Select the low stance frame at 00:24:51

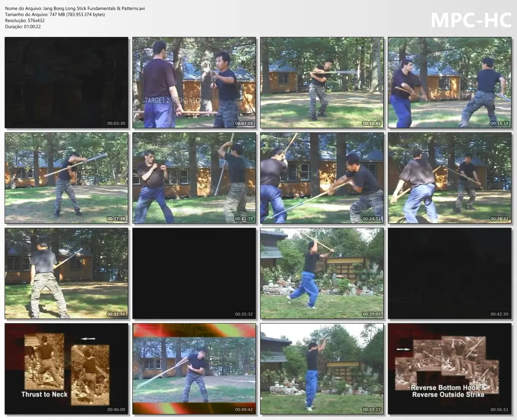(x=323, y=178)
